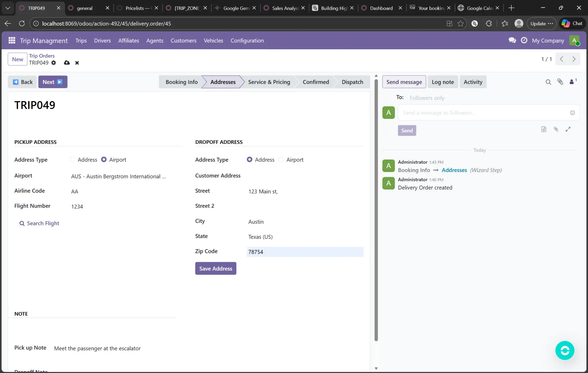Open the emoji picker in message box
Screen dimensions: 588x373
point(572,113)
